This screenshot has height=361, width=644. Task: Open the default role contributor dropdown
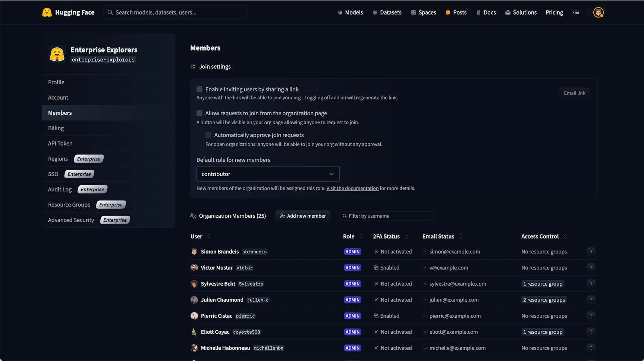click(x=268, y=174)
